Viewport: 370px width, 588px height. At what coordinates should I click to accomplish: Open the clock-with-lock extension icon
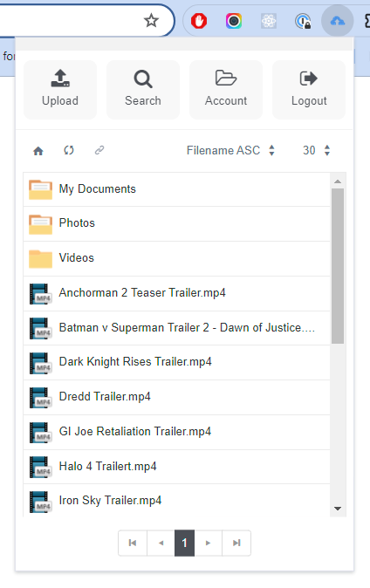(303, 21)
